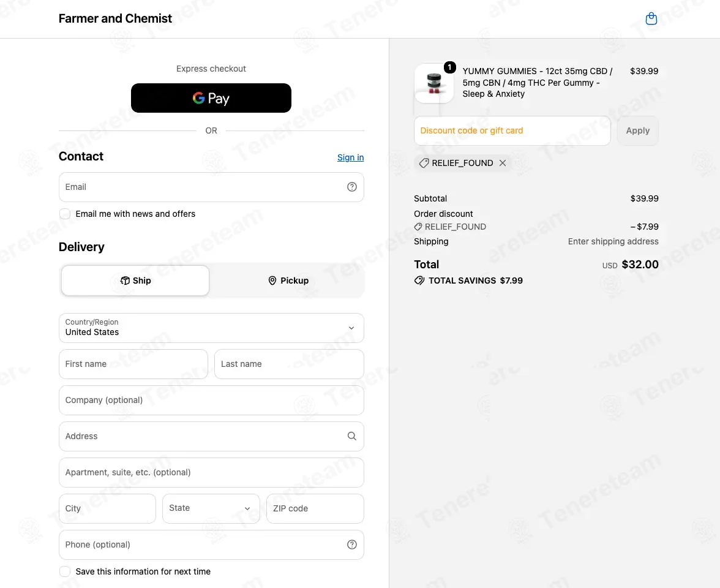Click the Last name field
Screen dimensions: 720x588
click(289, 364)
